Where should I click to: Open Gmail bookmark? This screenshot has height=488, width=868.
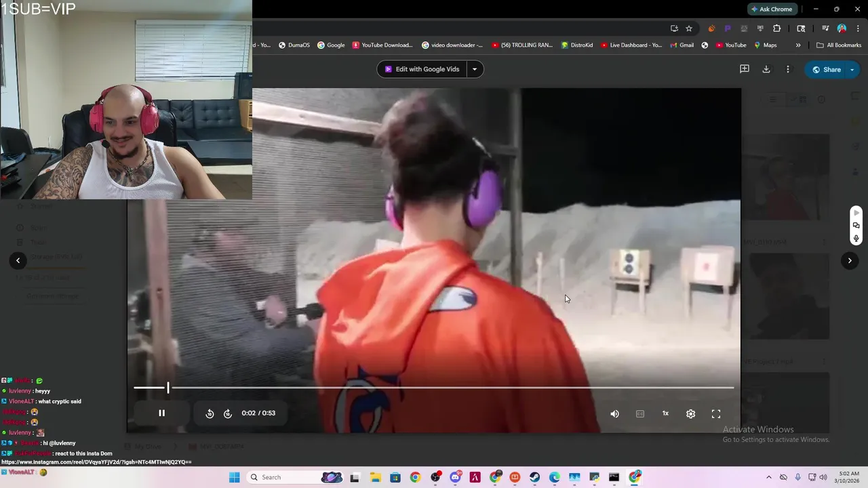[x=682, y=45]
